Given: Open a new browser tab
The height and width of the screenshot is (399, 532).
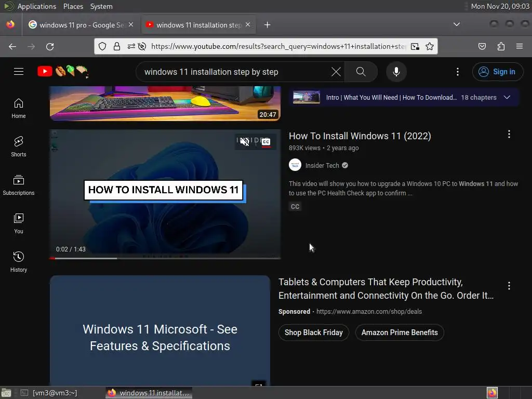Looking at the screenshot, I should [268, 25].
